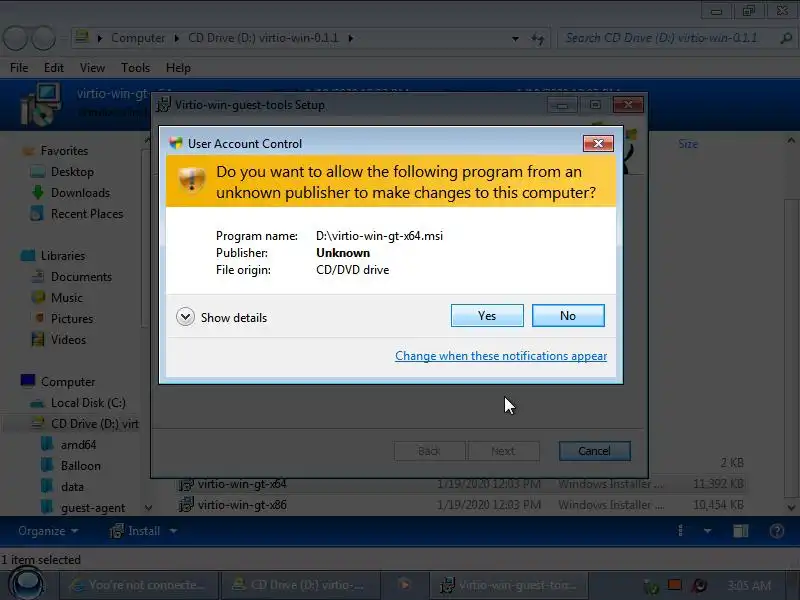Select Libraries in the navigation pane

click(x=63, y=256)
